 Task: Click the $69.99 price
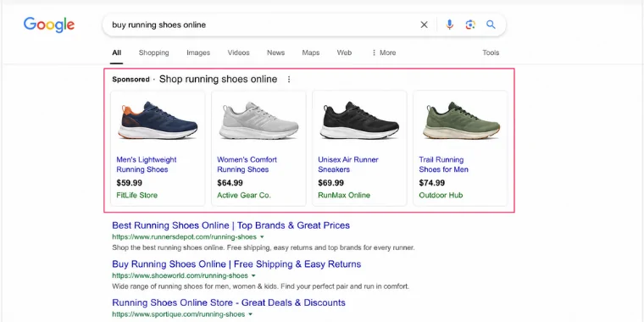click(x=331, y=183)
